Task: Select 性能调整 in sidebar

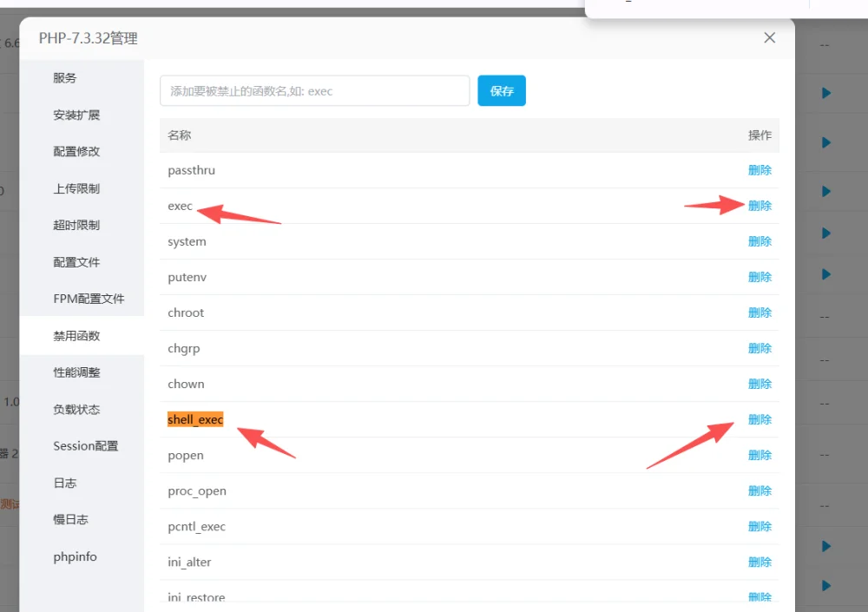Action: pos(76,372)
